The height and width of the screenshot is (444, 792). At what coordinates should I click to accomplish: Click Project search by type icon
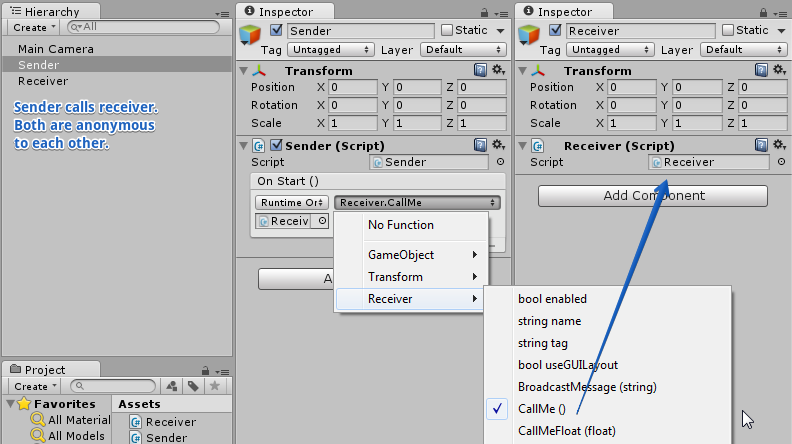coord(172,386)
